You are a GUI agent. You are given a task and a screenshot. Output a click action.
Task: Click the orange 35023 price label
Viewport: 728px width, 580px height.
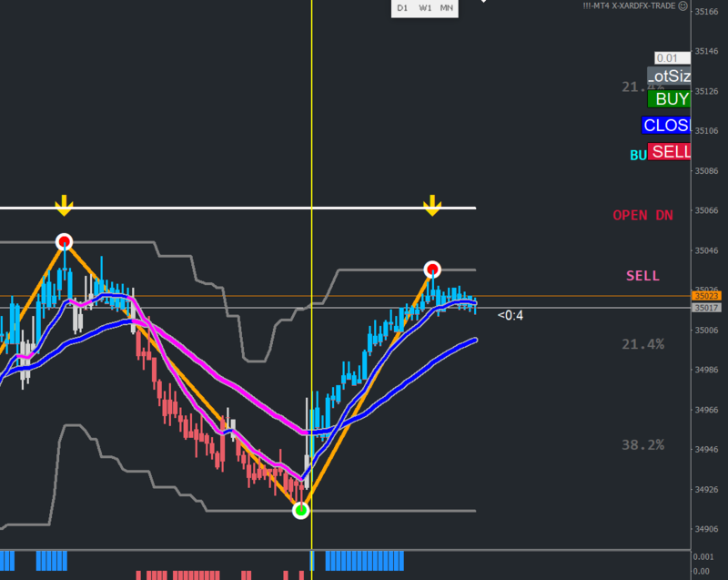(706, 296)
